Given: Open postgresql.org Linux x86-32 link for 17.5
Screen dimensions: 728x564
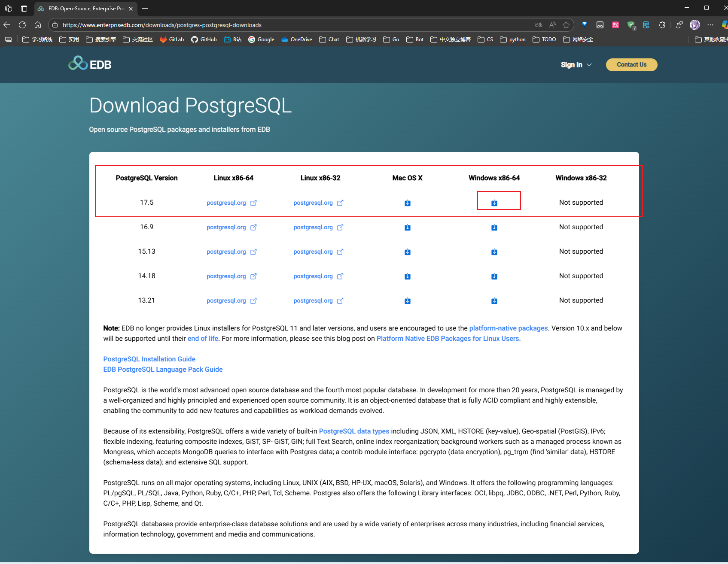Looking at the screenshot, I should (x=318, y=203).
